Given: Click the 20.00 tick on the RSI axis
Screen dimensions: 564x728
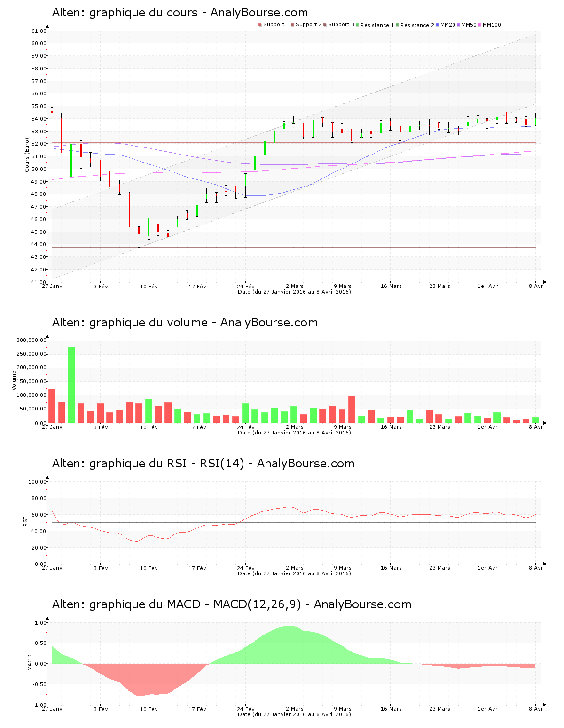Looking at the screenshot, I should coord(39,548).
